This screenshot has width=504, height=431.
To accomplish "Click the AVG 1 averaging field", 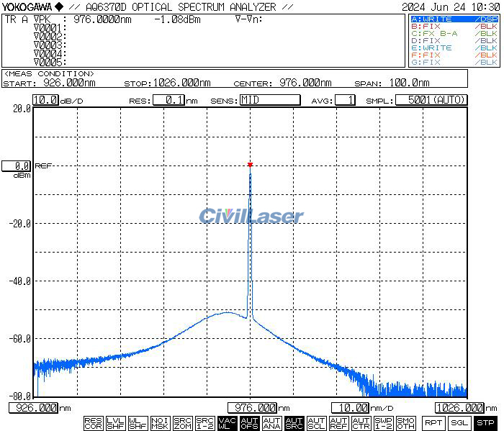I will coord(345,100).
